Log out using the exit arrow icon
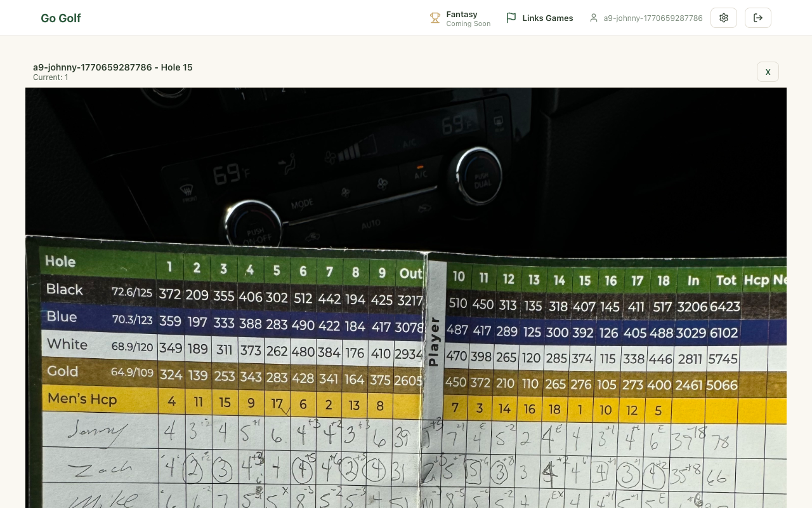 coord(758,18)
